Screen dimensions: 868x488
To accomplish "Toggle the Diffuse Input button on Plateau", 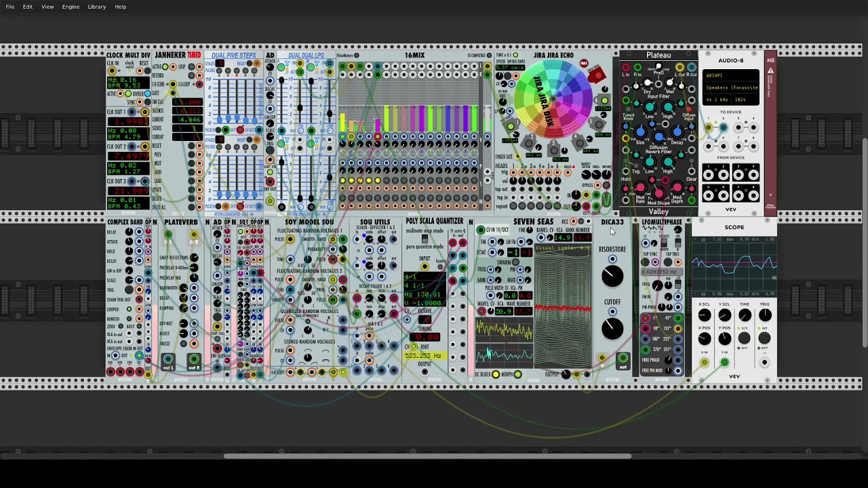I will (689, 109).
